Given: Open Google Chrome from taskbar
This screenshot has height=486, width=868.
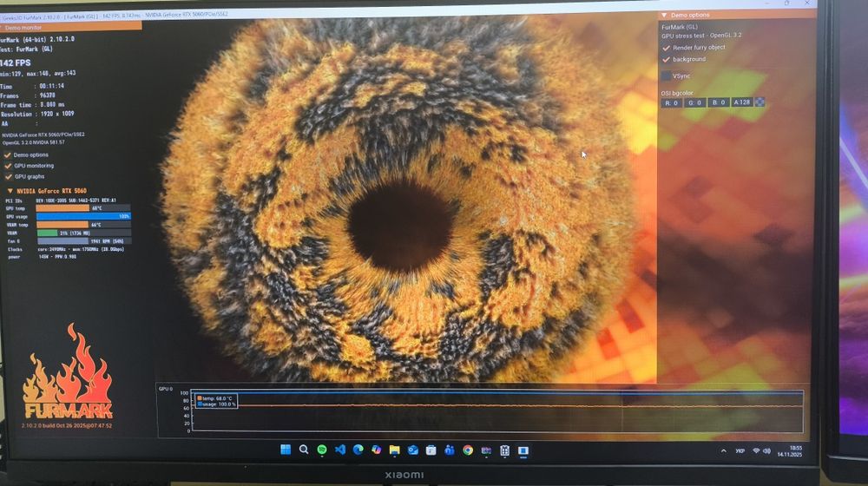Looking at the screenshot, I should tap(468, 450).
